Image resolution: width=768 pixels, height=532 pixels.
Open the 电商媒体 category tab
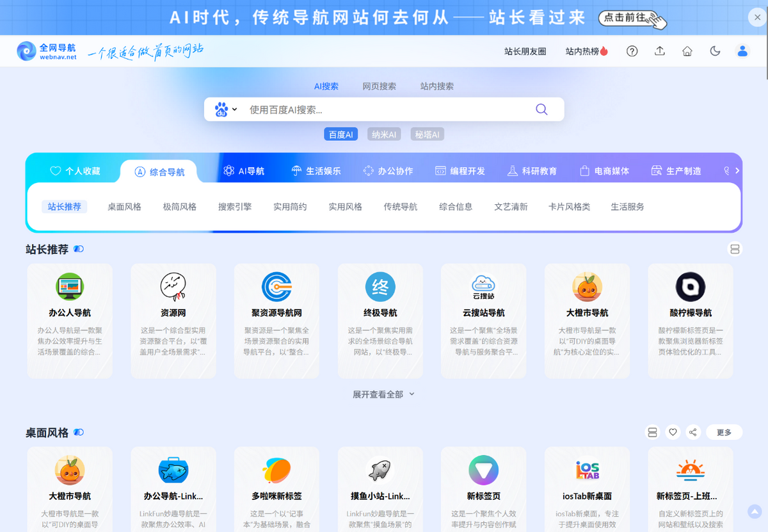coord(604,171)
